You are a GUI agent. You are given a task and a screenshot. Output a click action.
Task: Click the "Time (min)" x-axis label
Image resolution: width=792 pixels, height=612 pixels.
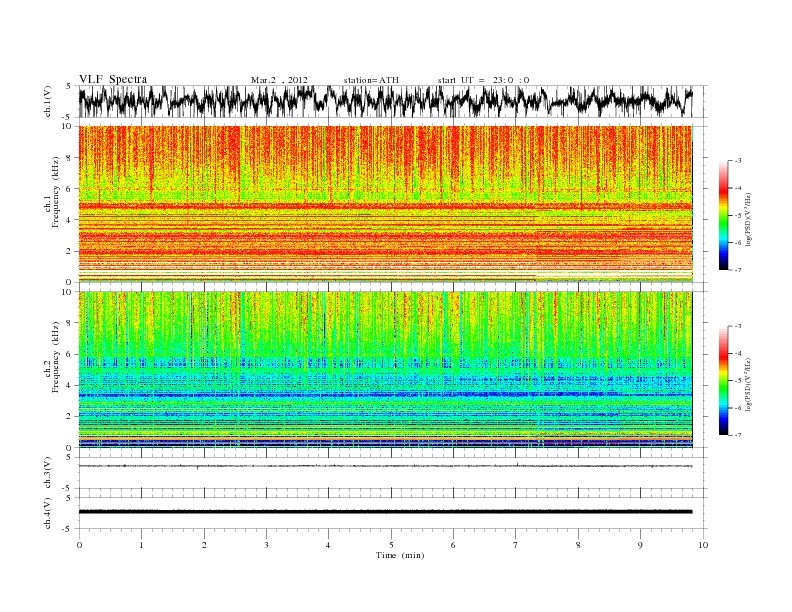click(400, 555)
